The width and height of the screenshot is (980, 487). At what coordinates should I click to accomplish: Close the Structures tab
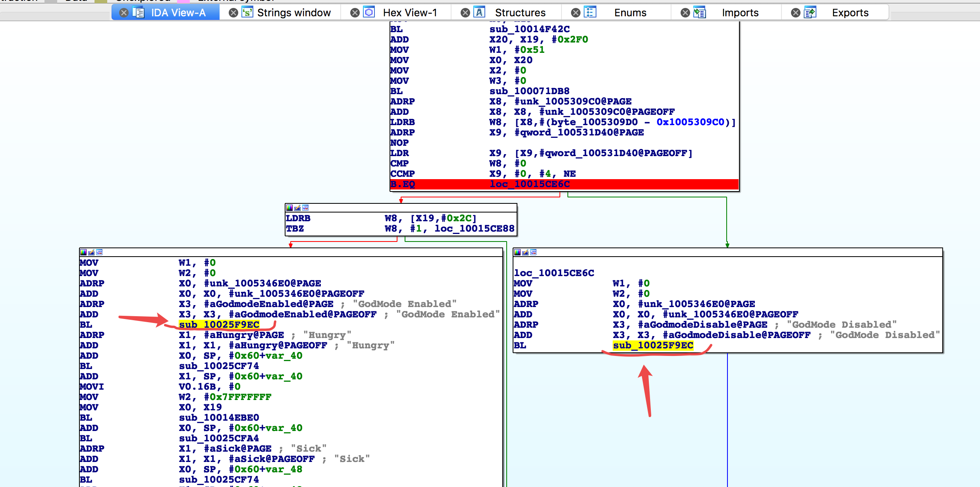465,13
